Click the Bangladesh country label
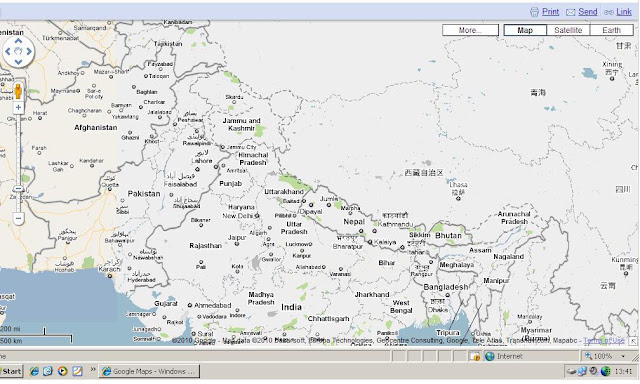Screen dimensions: 640x384 tap(446, 287)
